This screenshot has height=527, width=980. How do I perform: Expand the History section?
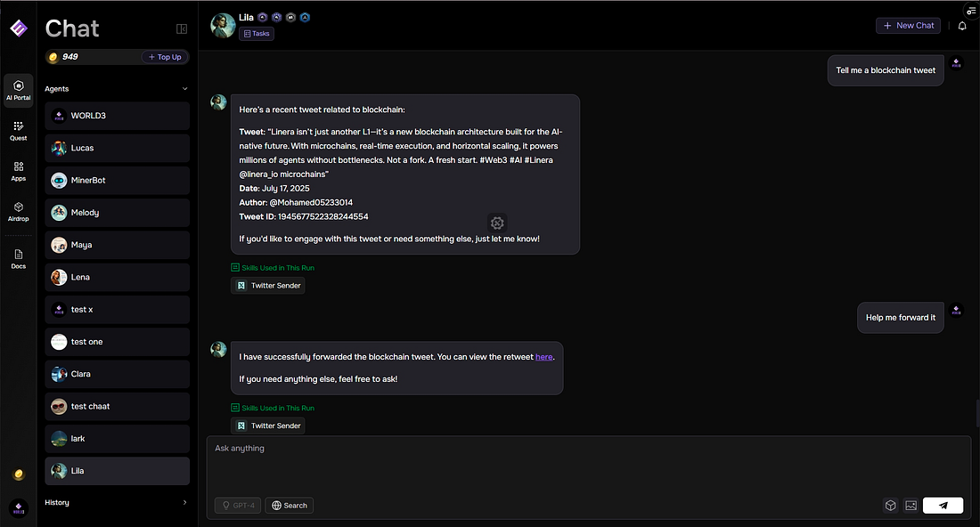click(x=184, y=503)
